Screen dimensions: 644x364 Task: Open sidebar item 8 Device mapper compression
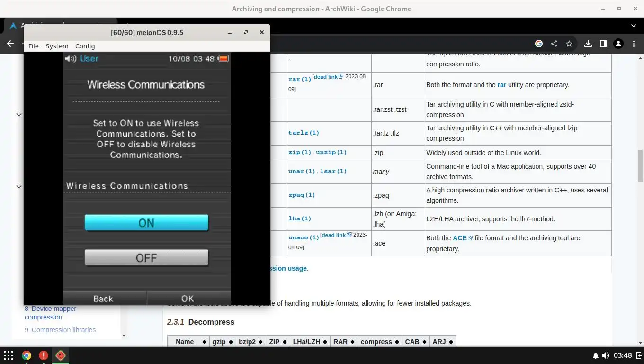click(x=50, y=313)
